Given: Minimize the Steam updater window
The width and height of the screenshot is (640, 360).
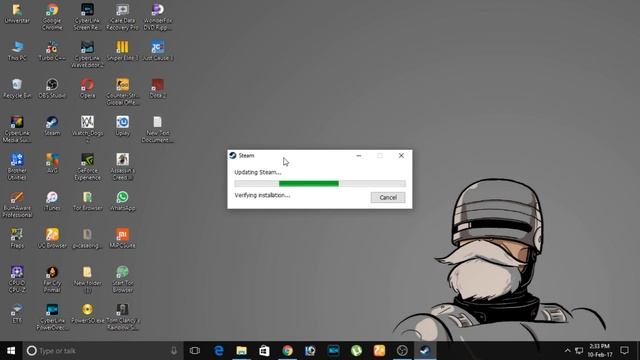Looking at the screenshot, I should (358, 156).
